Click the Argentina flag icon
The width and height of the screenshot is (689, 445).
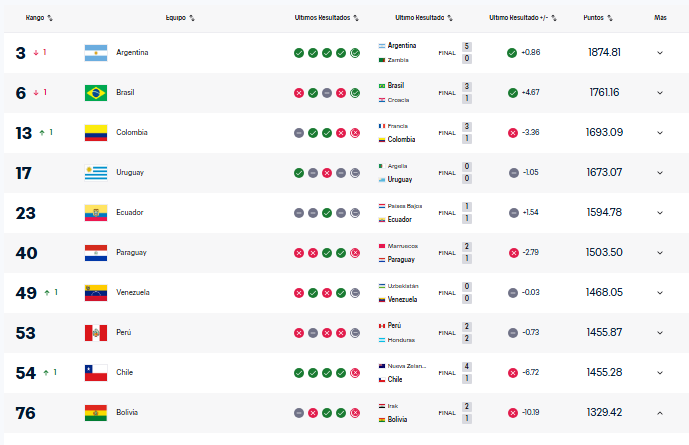pyautogui.click(x=96, y=52)
